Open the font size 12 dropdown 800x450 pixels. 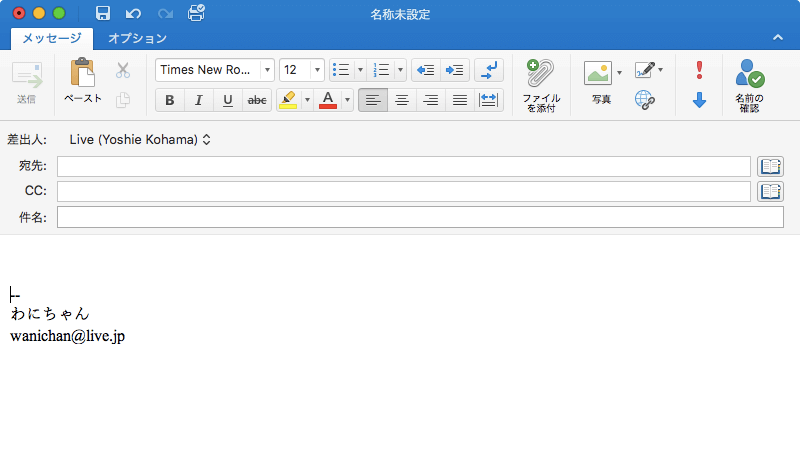tap(317, 70)
